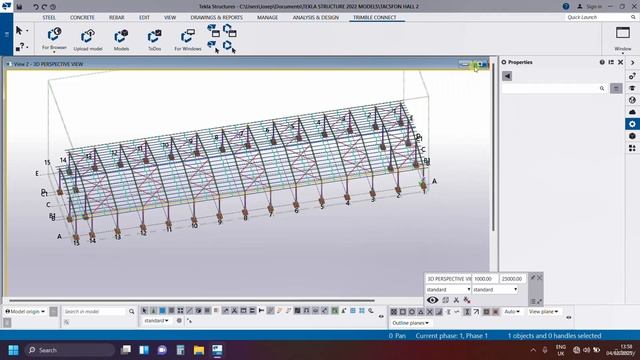Open the Trimble Connect Models command
Viewport: 640px width, 360px height.
[x=121, y=39]
